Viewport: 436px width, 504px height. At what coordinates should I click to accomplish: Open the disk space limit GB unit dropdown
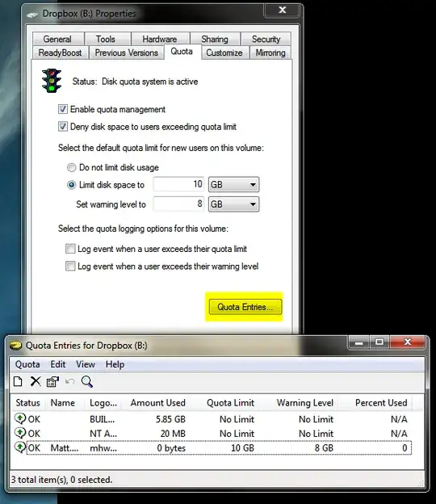click(x=233, y=184)
